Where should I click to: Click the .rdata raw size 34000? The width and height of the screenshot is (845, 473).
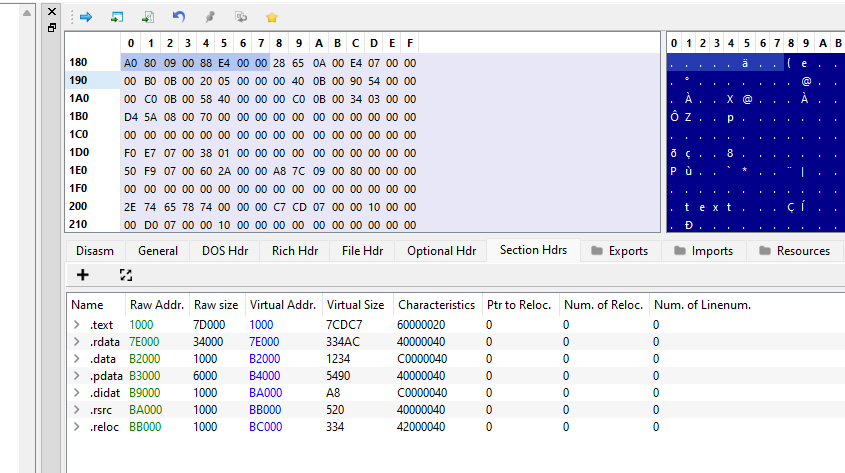(208, 342)
